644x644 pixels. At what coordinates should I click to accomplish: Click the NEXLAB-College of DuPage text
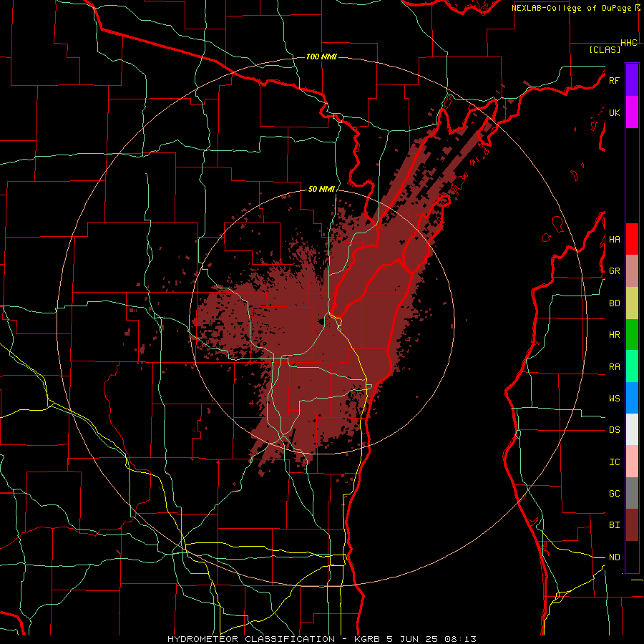(x=572, y=8)
